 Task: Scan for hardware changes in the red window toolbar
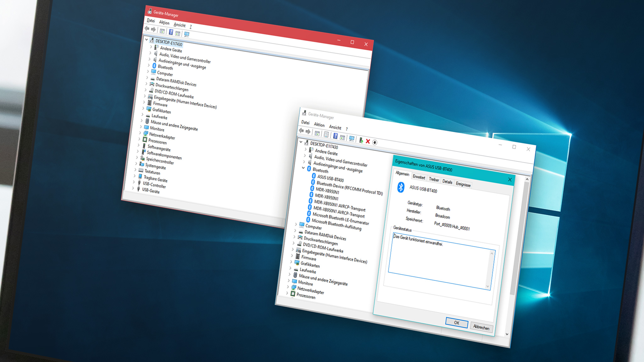[187, 34]
